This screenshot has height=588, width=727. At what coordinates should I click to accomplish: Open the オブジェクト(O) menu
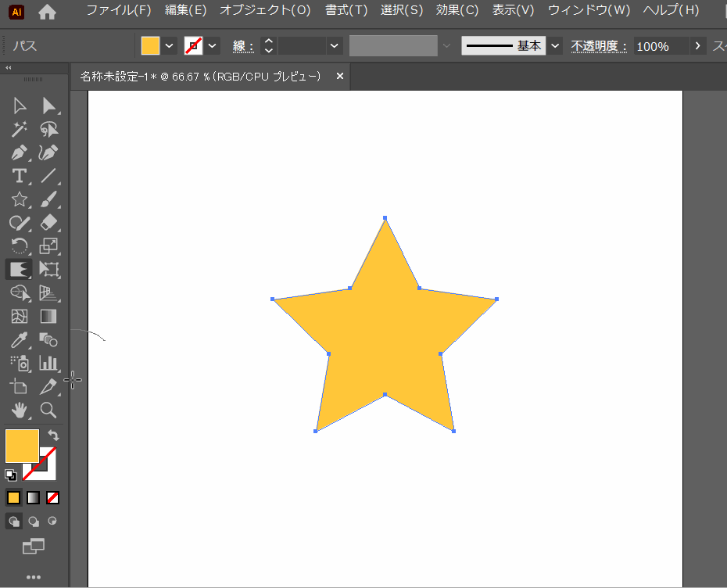pos(265,10)
